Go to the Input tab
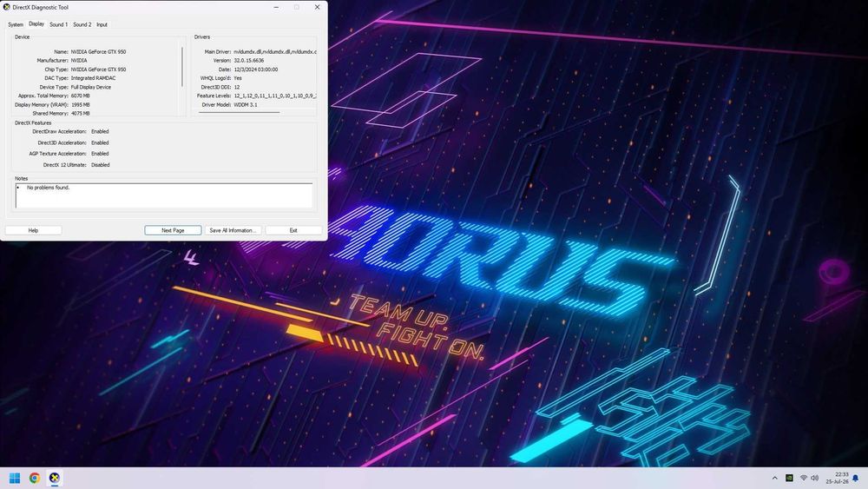Screen dimensions: 868x489 [102, 24]
